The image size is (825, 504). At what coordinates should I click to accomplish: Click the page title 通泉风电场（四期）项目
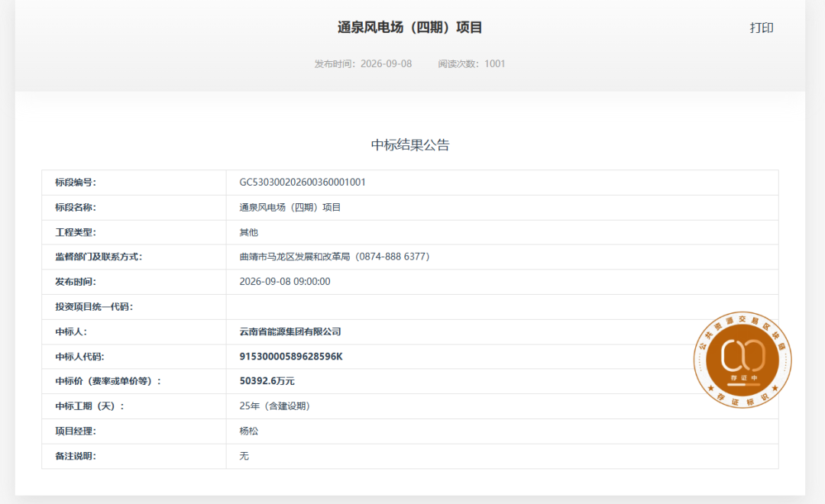click(410, 27)
